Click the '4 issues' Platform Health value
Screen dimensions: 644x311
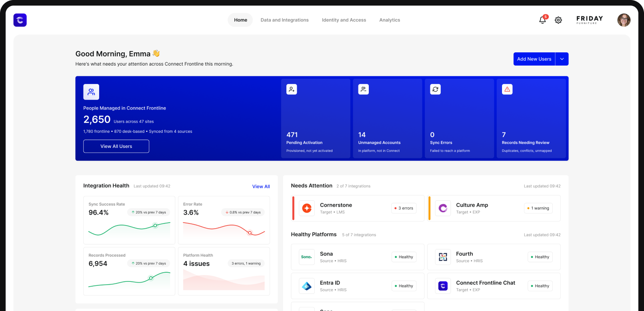tap(196, 264)
